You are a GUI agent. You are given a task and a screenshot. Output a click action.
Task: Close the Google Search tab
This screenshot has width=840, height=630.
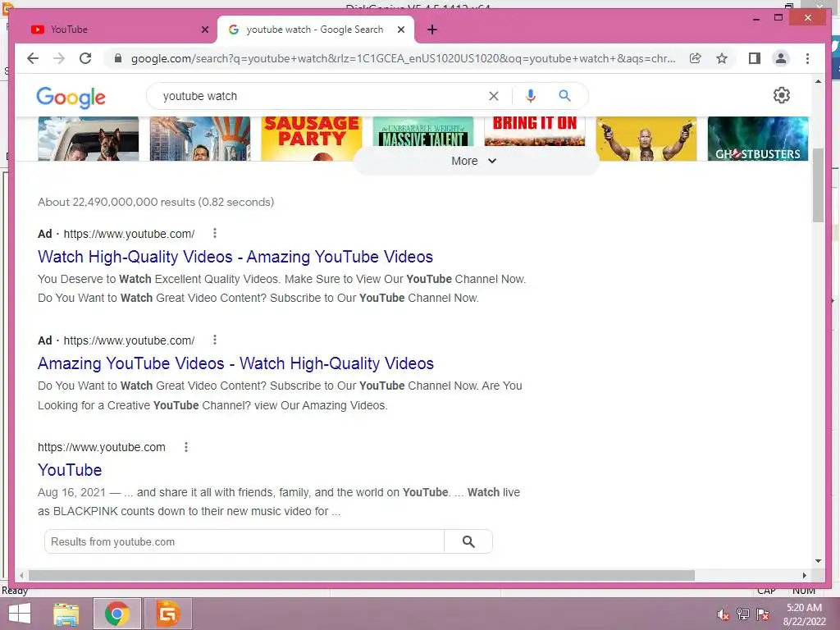400,30
